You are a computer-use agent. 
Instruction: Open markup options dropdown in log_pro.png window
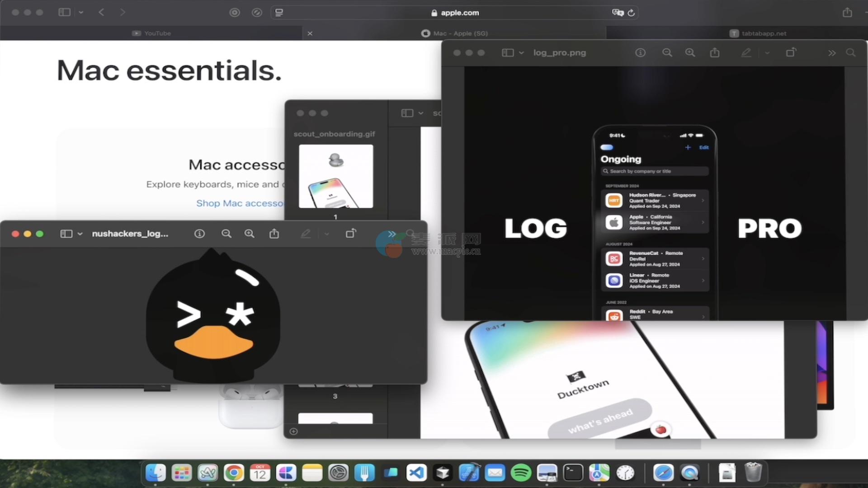pos(767,53)
